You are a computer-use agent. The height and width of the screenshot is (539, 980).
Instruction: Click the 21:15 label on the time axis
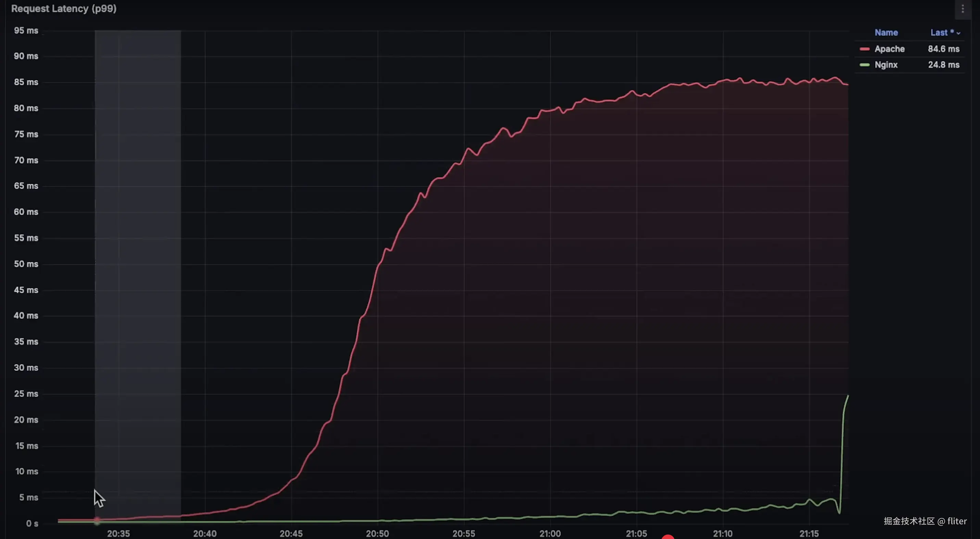click(809, 533)
